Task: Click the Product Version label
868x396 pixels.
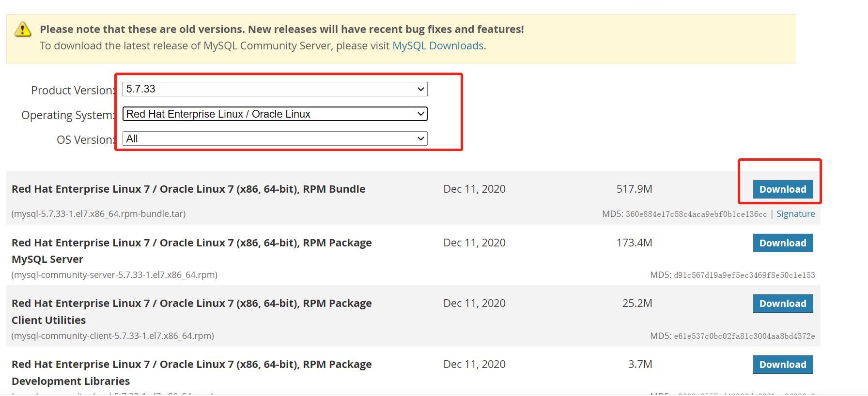Action: coord(73,91)
